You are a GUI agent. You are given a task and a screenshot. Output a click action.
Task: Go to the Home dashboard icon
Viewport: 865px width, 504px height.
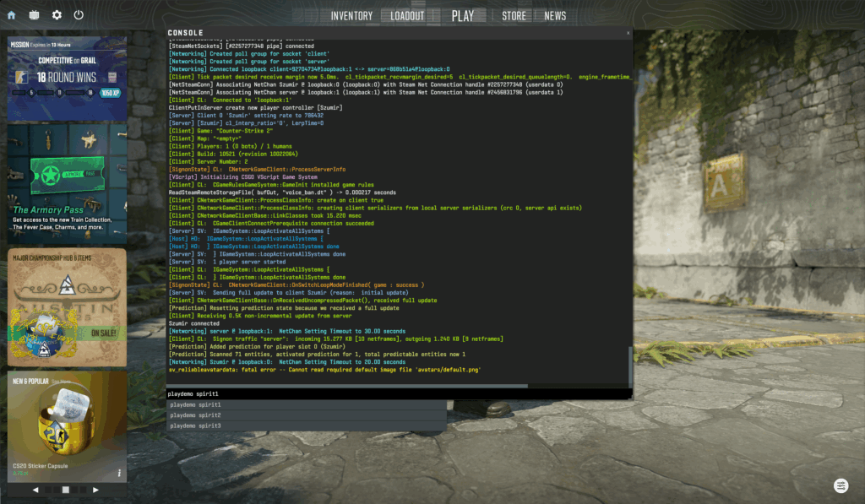(x=11, y=15)
